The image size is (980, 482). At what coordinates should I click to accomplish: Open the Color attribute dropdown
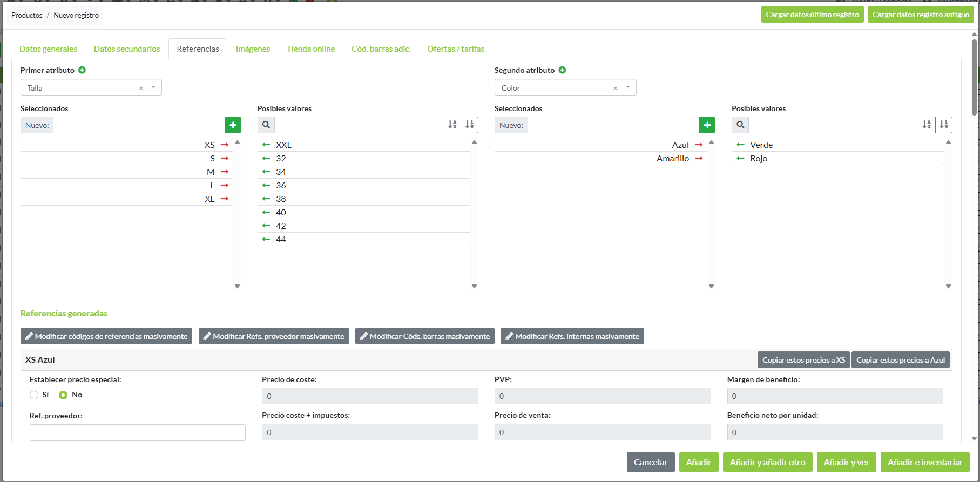(628, 87)
